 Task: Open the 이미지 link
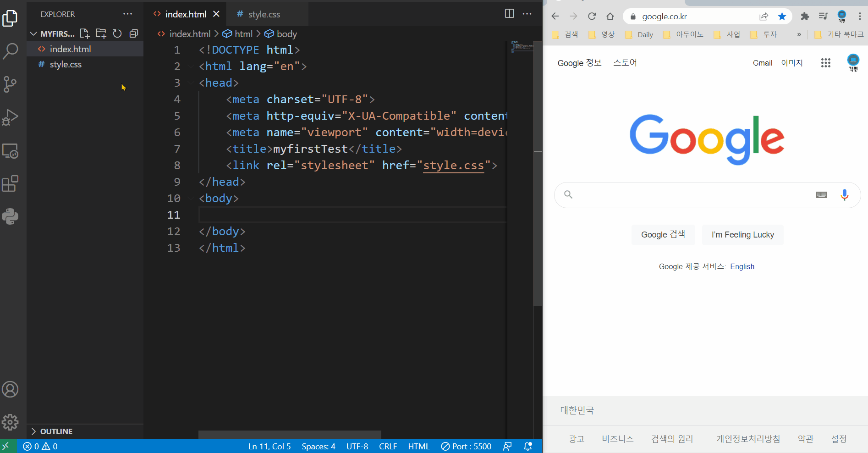[792, 63]
